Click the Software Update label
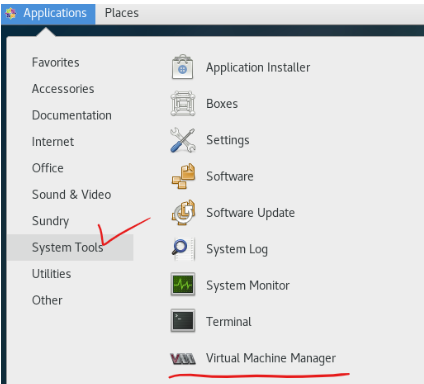 [250, 213]
